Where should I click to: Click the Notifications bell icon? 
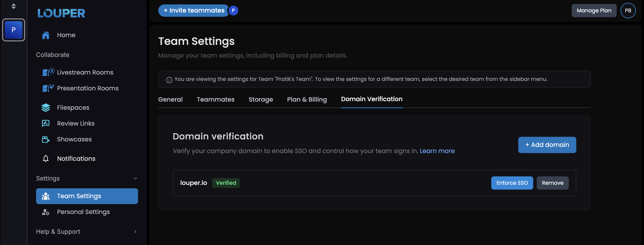45,159
